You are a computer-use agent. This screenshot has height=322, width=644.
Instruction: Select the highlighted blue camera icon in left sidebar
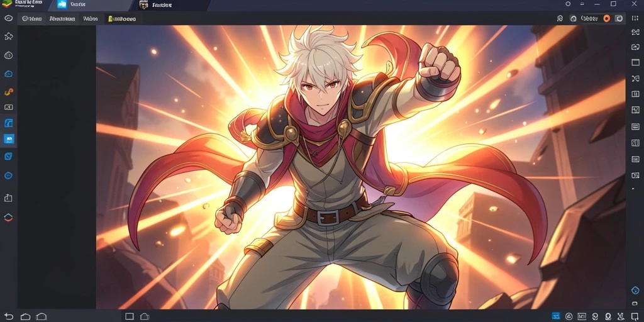[x=9, y=139]
